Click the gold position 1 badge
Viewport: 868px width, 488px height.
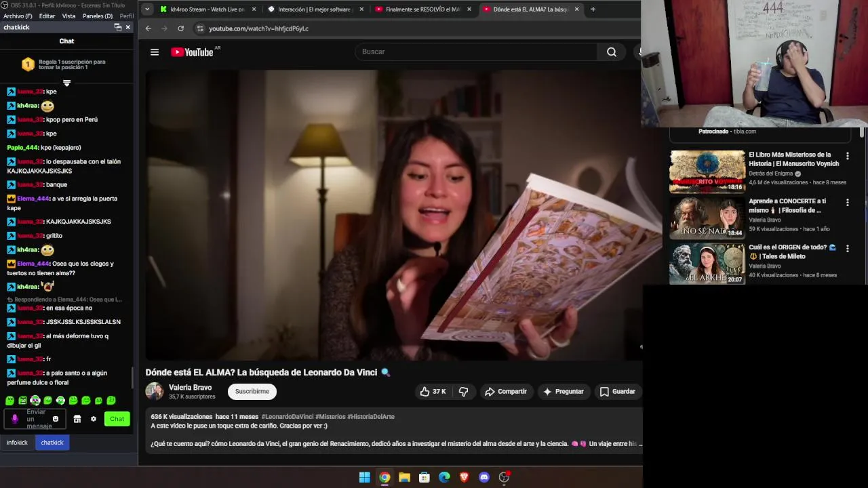(x=28, y=64)
